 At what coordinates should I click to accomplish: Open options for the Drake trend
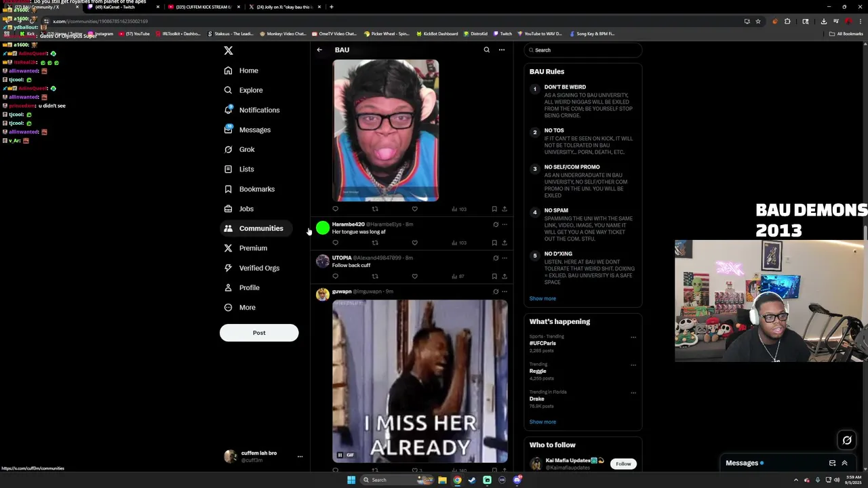pos(633,393)
